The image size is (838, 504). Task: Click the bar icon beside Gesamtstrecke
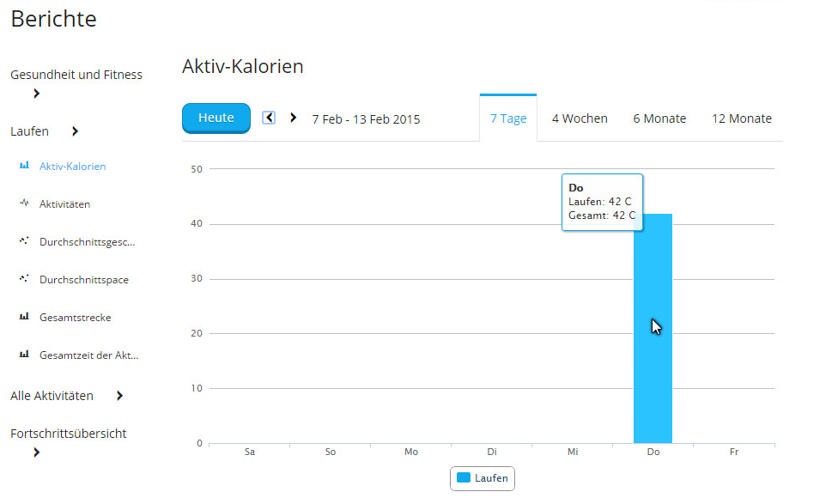click(x=24, y=317)
